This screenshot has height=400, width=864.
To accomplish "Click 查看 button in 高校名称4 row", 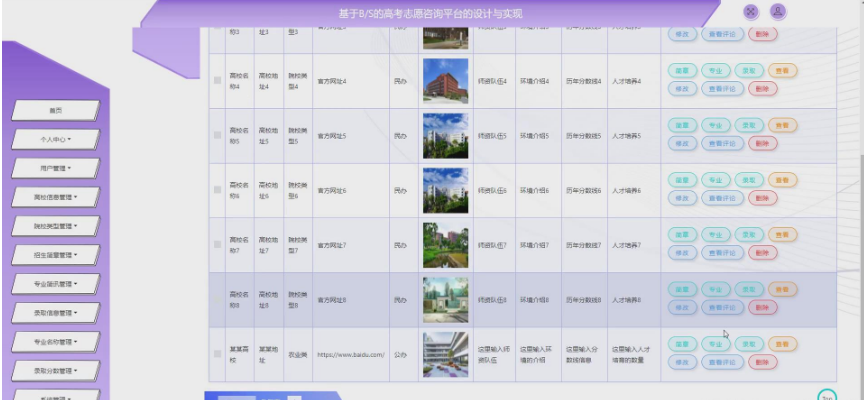I will (782, 71).
